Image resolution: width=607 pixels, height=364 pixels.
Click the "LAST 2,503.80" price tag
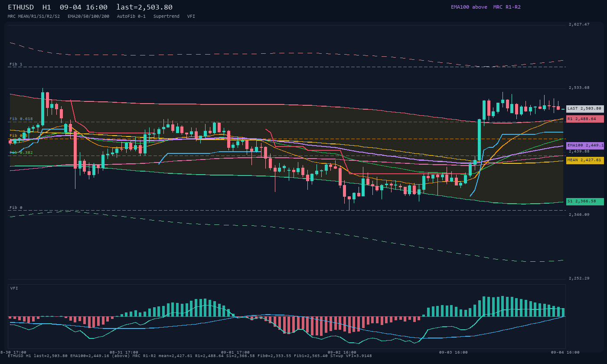coord(585,109)
